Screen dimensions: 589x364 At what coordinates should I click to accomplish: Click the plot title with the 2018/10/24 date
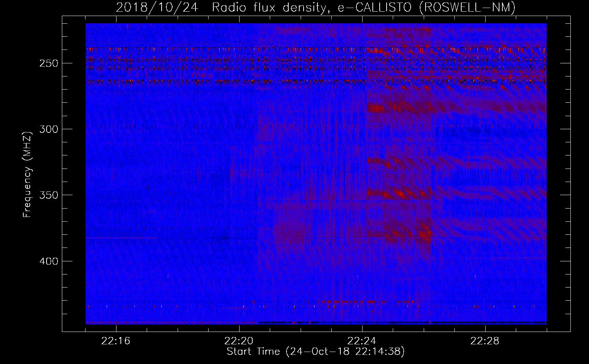(x=316, y=7)
